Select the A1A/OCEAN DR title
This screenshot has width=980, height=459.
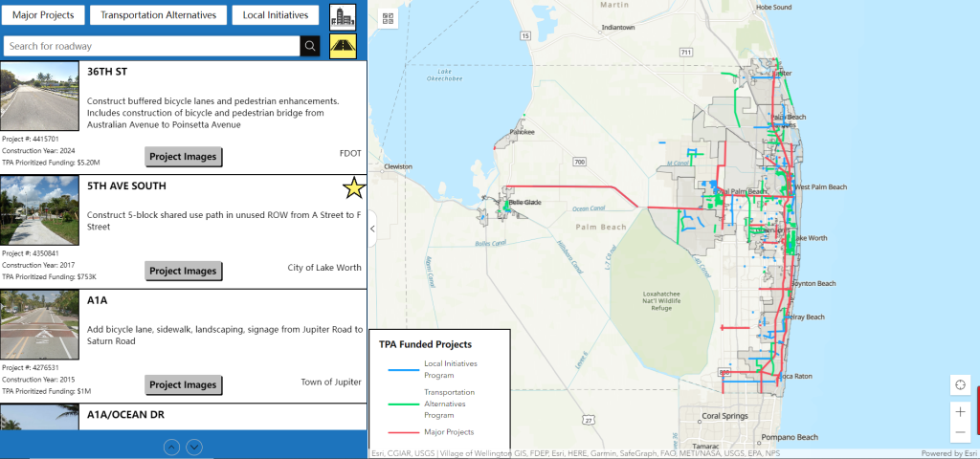pos(125,415)
